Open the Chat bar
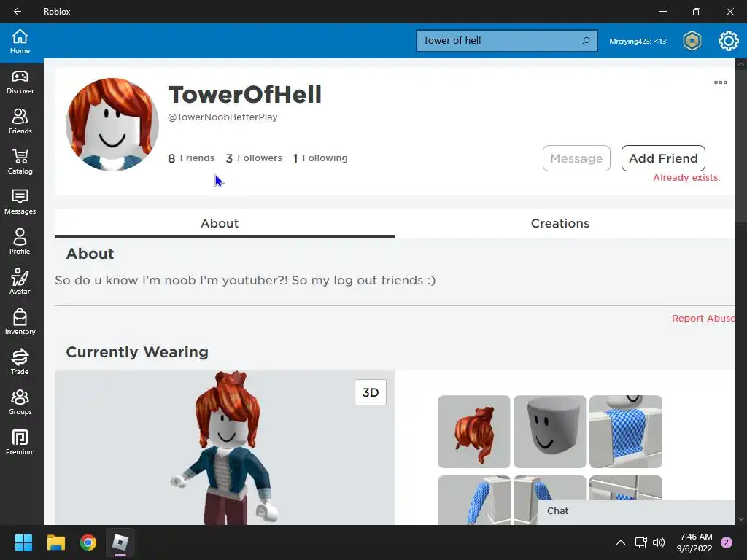Viewport: 747px width, 560px height. [636, 511]
